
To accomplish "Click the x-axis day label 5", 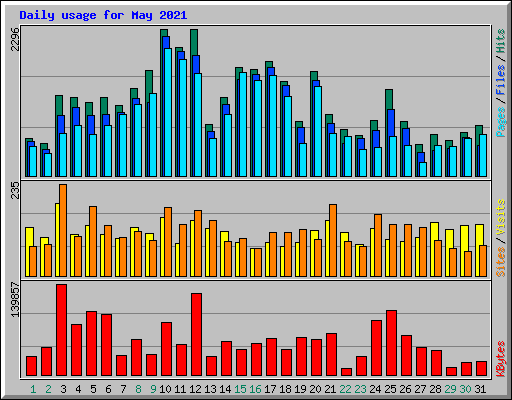I will tap(93, 389).
